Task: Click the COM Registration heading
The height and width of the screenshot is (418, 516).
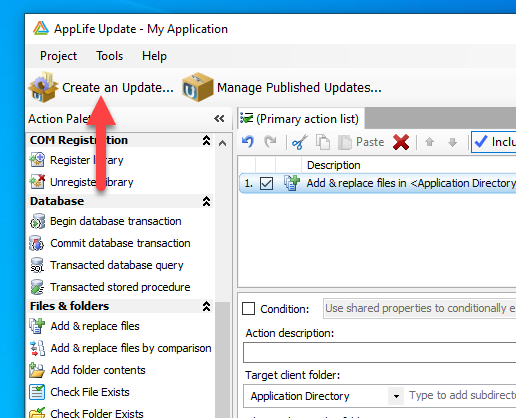Action: click(x=79, y=140)
